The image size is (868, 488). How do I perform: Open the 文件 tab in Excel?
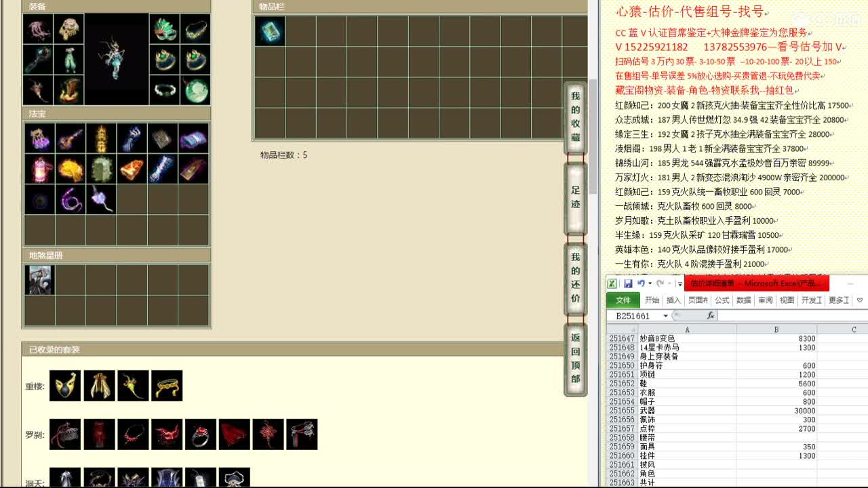tap(623, 300)
